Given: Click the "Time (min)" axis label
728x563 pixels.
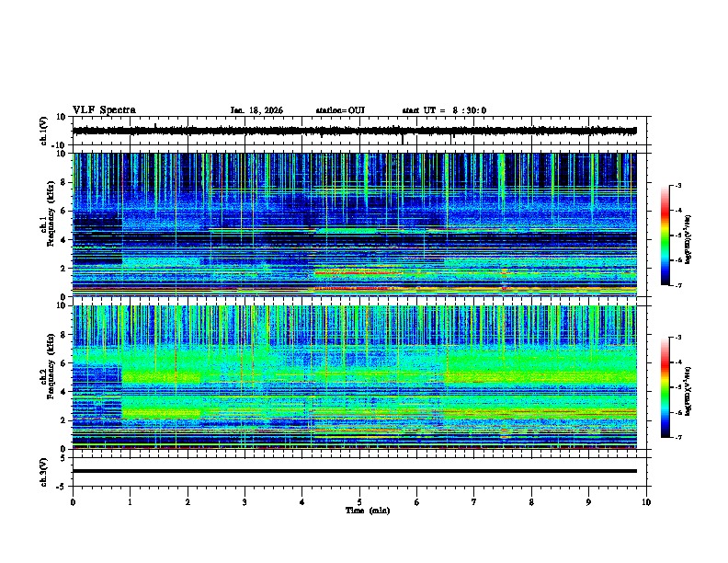Looking at the screenshot, I should [x=368, y=511].
